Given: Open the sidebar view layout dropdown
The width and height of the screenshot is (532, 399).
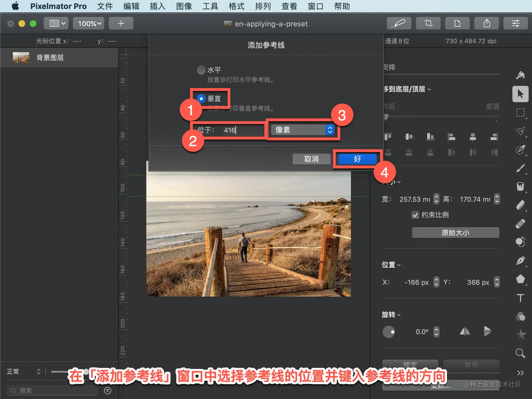Looking at the screenshot, I should (56, 23).
